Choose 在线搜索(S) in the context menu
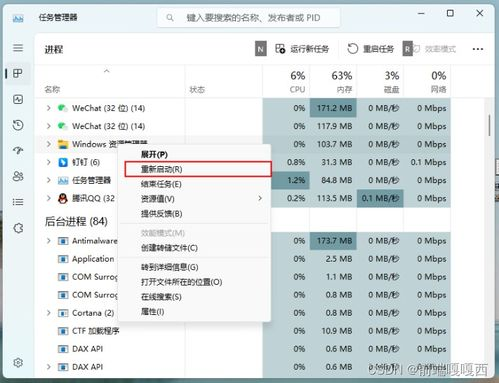 pyautogui.click(x=194, y=297)
